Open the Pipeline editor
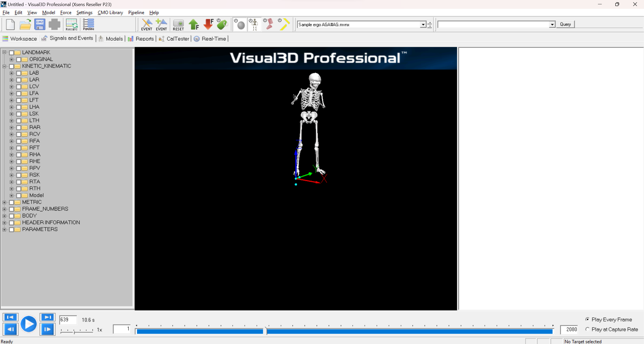The width and height of the screenshot is (644, 344). pos(88,24)
